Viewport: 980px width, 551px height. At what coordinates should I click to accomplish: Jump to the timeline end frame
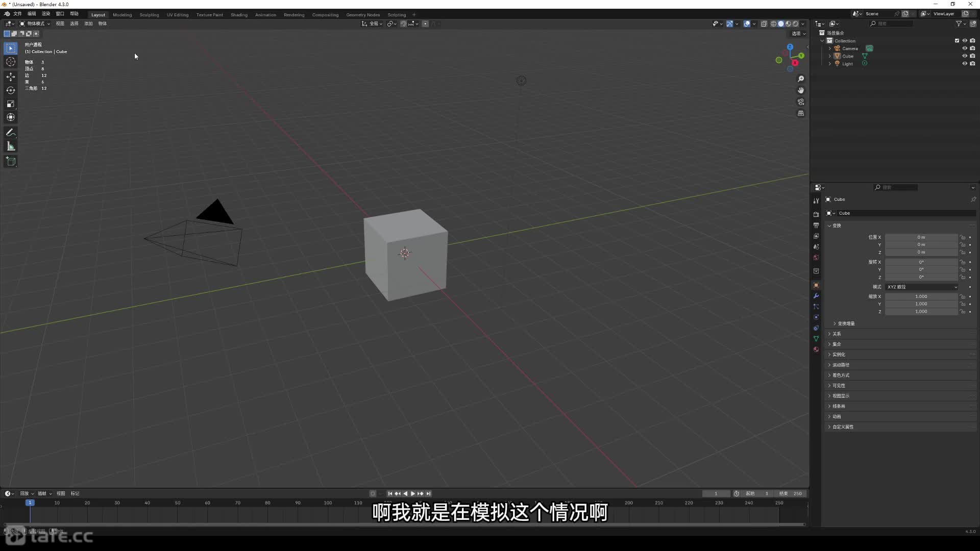(429, 493)
